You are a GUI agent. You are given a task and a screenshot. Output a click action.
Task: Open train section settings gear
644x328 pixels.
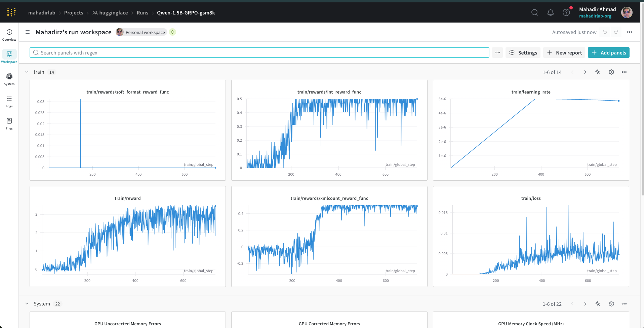coord(611,72)
